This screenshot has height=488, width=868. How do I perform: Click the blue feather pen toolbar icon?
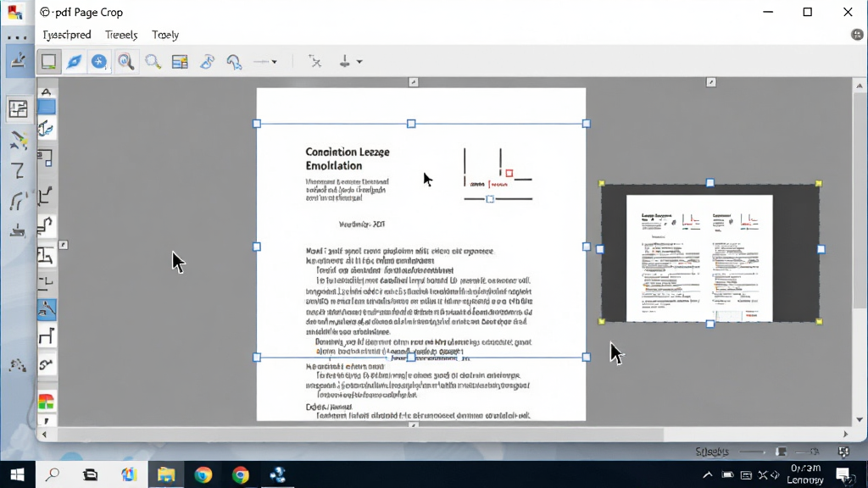coord(74,61)
